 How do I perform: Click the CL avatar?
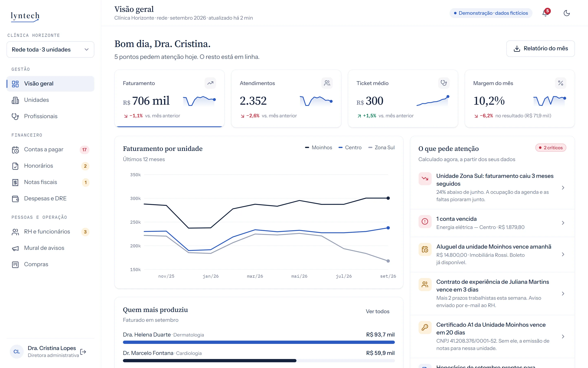(x=17, y=351)
